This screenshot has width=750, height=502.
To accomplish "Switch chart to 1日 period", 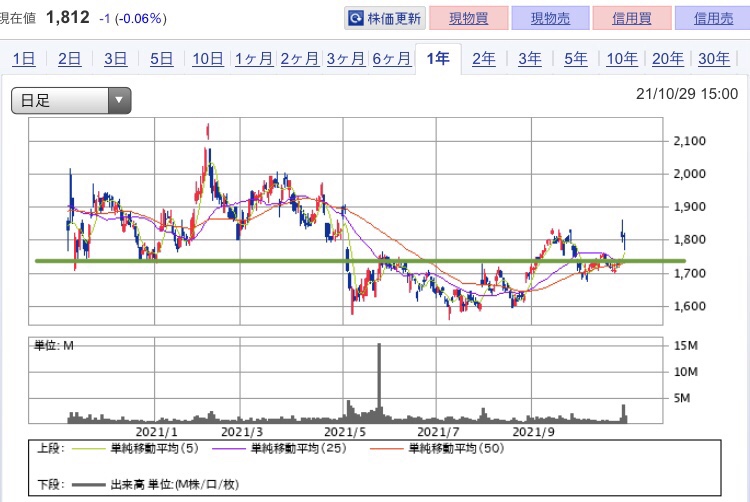I will click(x=23, y=59).
